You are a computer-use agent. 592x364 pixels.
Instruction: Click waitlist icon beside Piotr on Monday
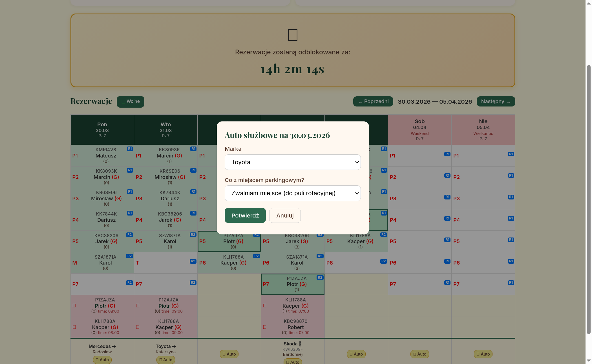click(74, 306)
